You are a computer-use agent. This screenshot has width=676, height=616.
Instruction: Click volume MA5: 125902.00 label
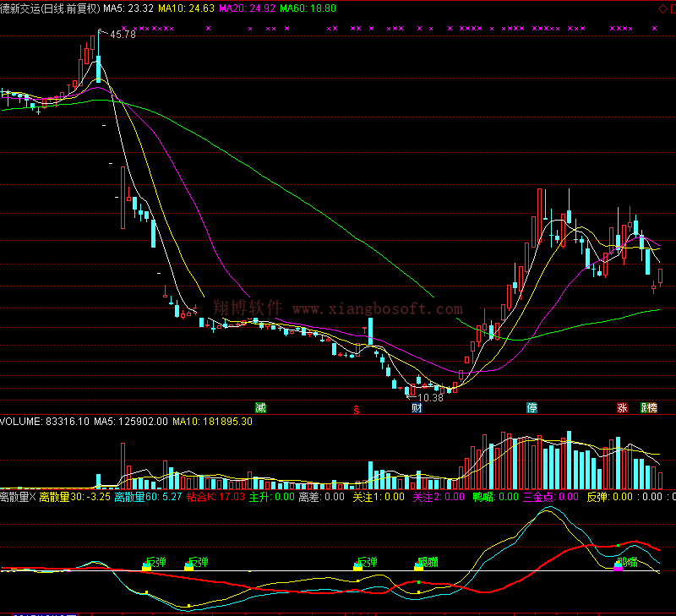tap(131, 422)
